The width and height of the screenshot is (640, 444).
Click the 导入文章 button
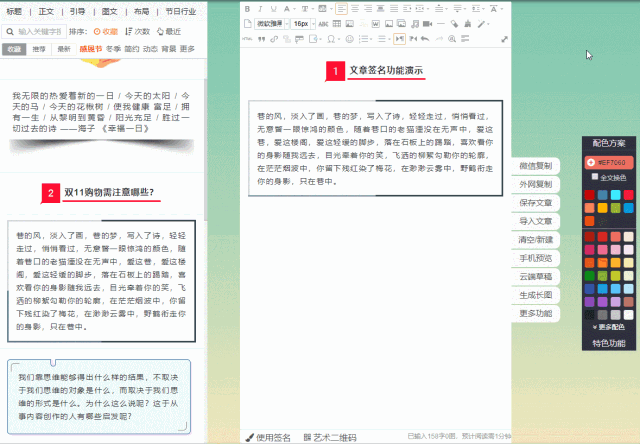click(536, 221)
